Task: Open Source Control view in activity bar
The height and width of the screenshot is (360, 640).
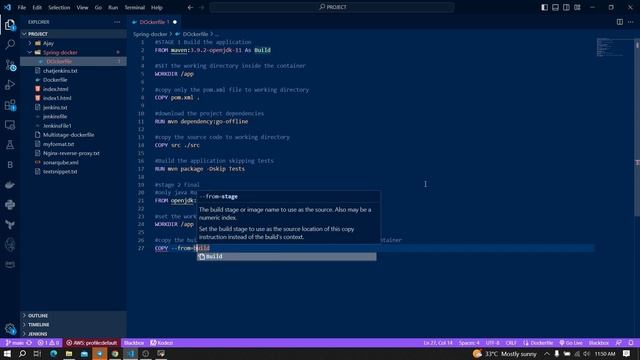Action: [x=10, y=64]
